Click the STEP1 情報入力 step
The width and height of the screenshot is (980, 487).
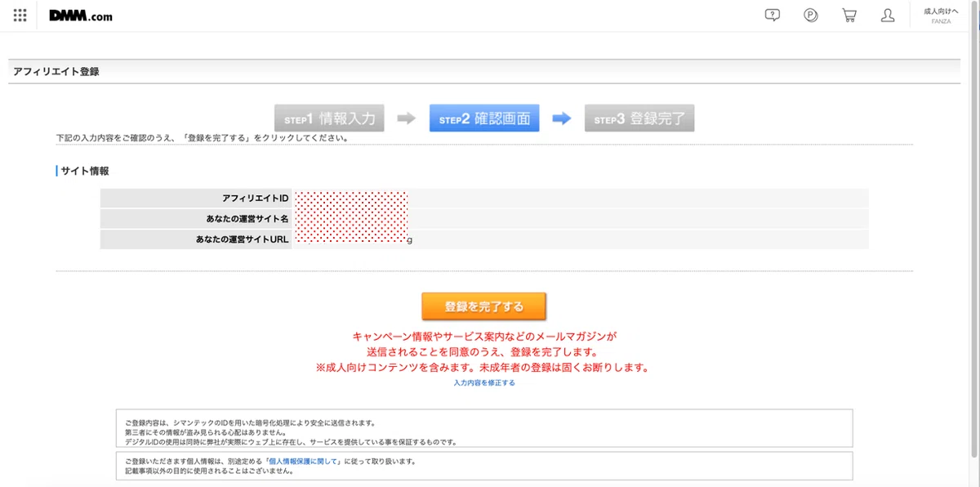(x=329, y=118)
